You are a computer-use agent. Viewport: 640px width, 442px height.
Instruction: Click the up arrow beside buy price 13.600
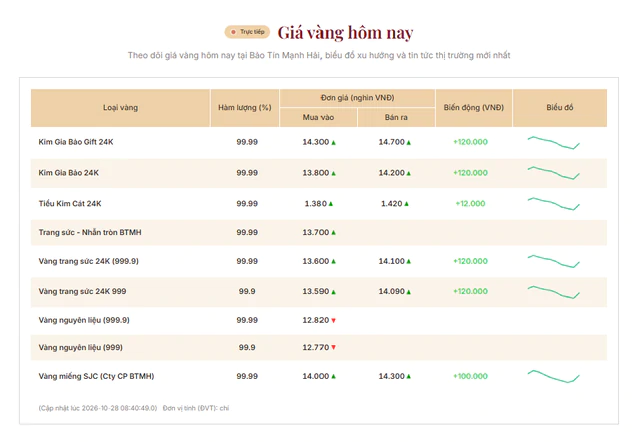[x=333, y=262]
